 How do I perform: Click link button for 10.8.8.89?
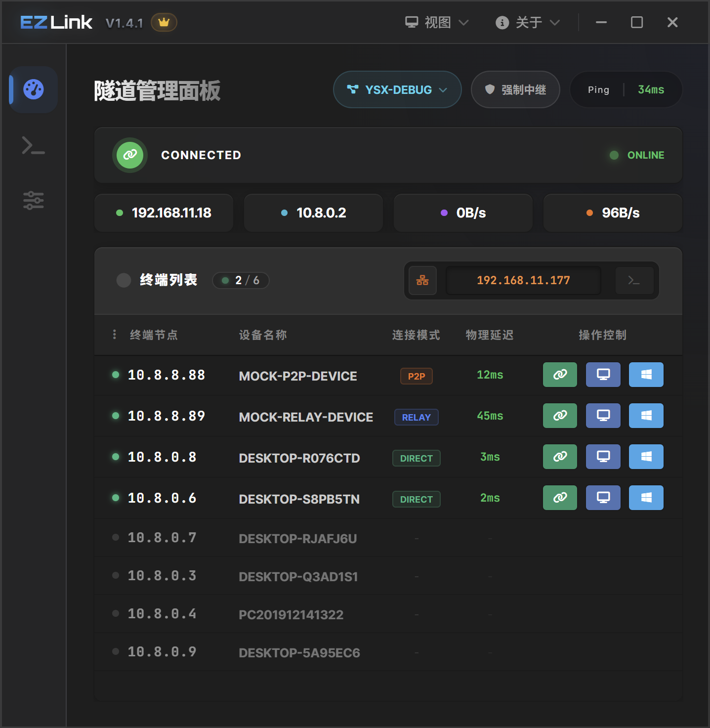pos(560,416)
